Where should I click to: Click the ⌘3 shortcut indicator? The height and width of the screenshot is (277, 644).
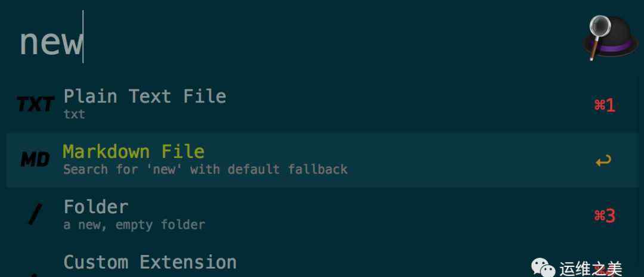tap(605, 216)
